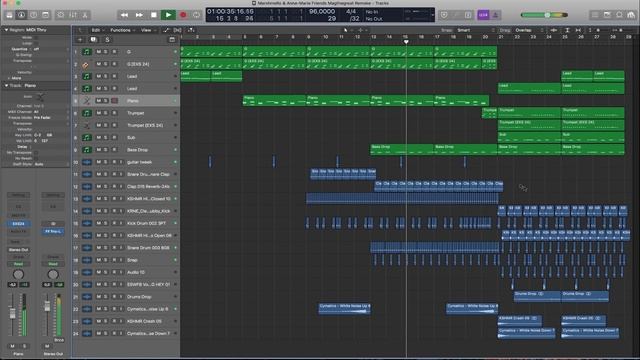Image resolution: width=640 pixels, height=360 pixels.
Task: Open the Loop Browser button
Action: (x=619, y=15)
